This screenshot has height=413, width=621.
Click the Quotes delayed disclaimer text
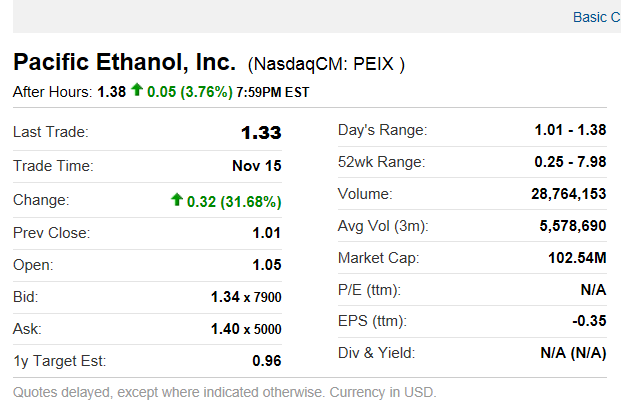(x=225, y=391)
